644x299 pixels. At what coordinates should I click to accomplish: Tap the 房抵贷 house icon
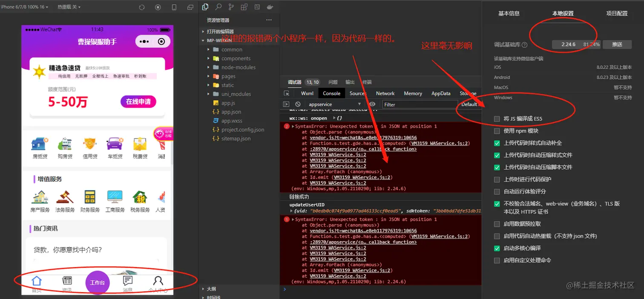pyautogui.click(x=39, y=144)
